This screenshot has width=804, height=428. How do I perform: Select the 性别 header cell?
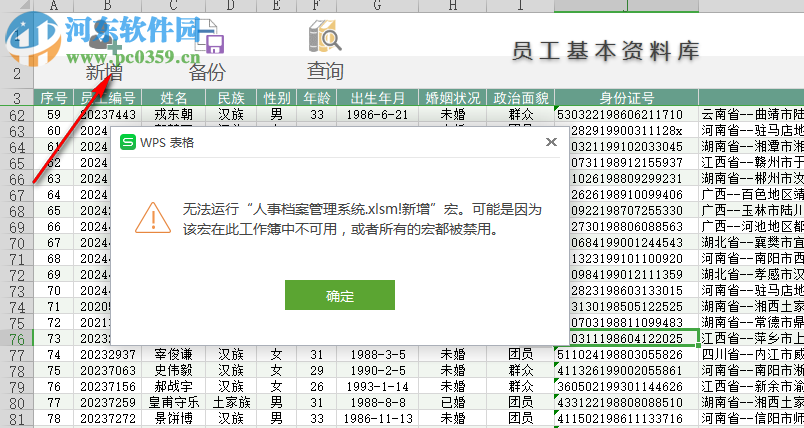[277, 97]
